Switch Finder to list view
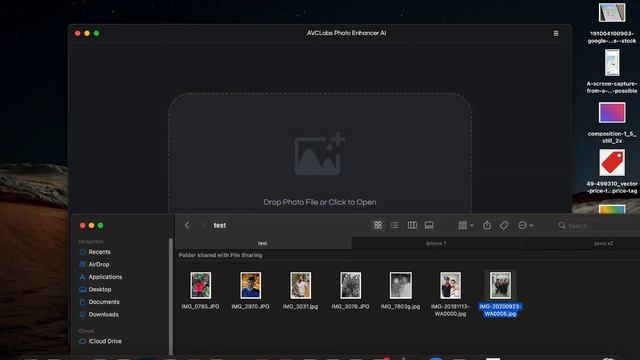 click(394, 225)
